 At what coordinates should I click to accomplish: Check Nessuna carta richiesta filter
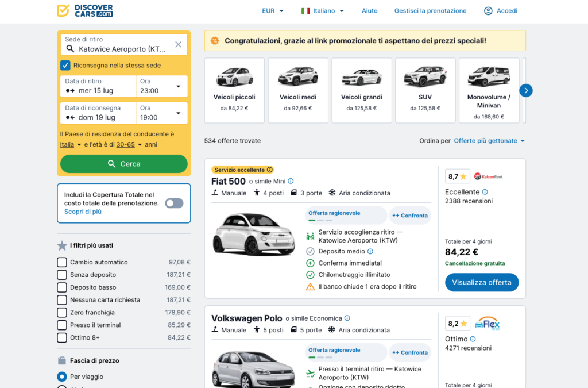pyautogui.click(x=62, y=300)
